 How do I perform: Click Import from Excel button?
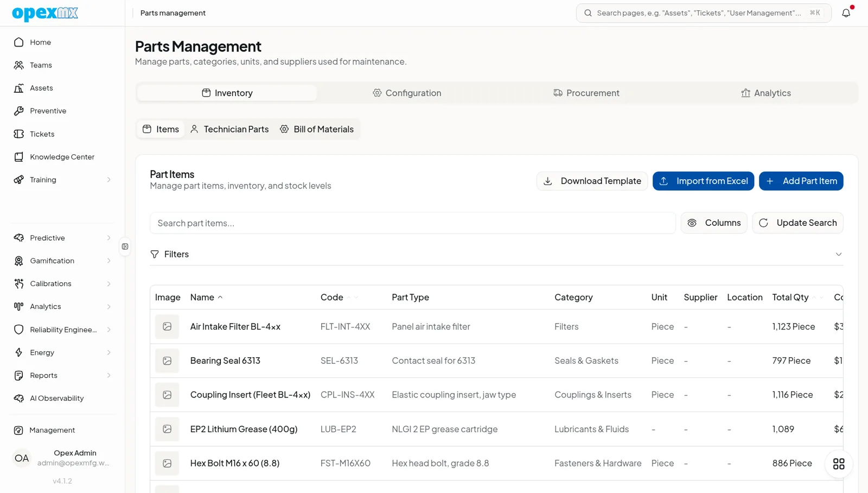(x=703, y=181)
